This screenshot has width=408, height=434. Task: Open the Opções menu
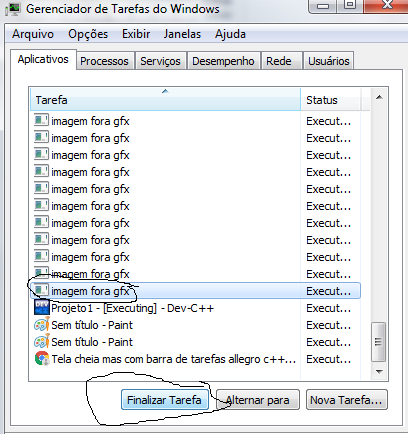[88, 34]
